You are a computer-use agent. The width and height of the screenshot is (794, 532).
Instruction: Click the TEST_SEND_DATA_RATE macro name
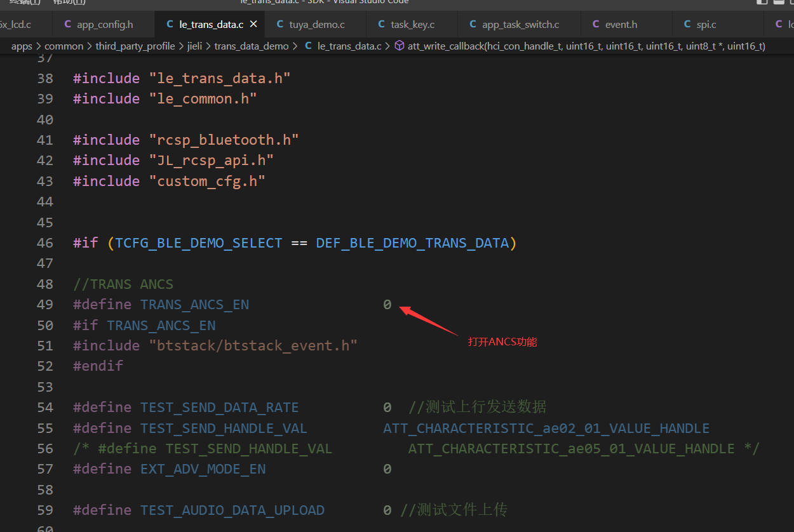click(220, 407)
